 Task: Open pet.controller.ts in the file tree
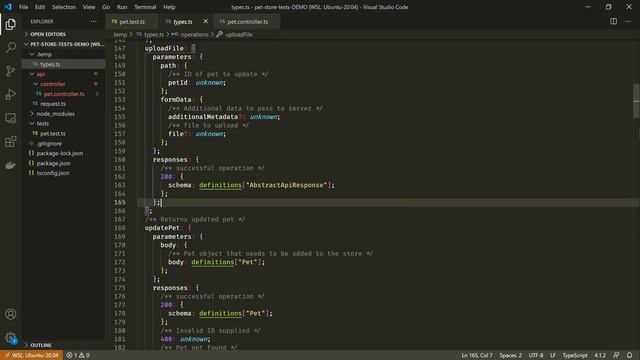(x=64, y=94)
